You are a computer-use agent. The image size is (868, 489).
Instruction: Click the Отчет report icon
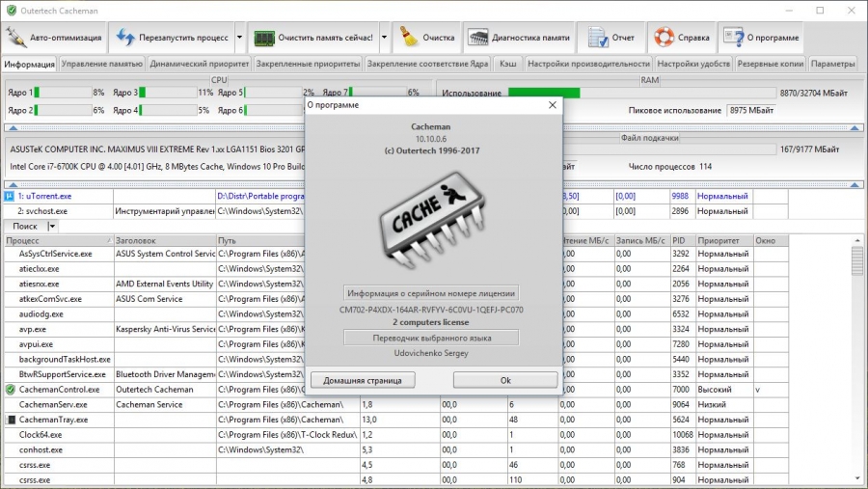(x=598, y=38)
